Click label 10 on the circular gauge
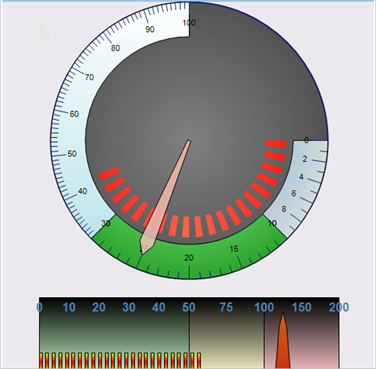 [272, 223]
